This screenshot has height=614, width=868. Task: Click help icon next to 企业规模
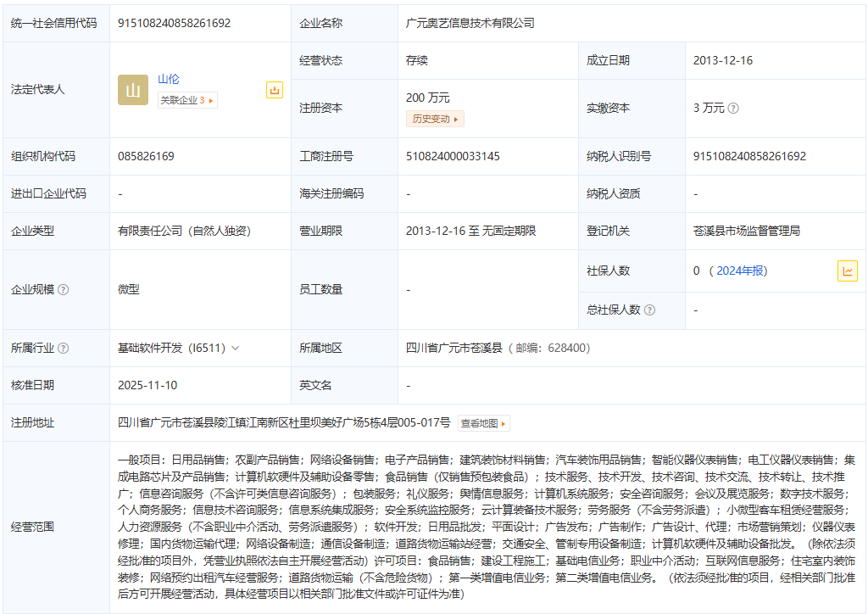coord(64,289)
